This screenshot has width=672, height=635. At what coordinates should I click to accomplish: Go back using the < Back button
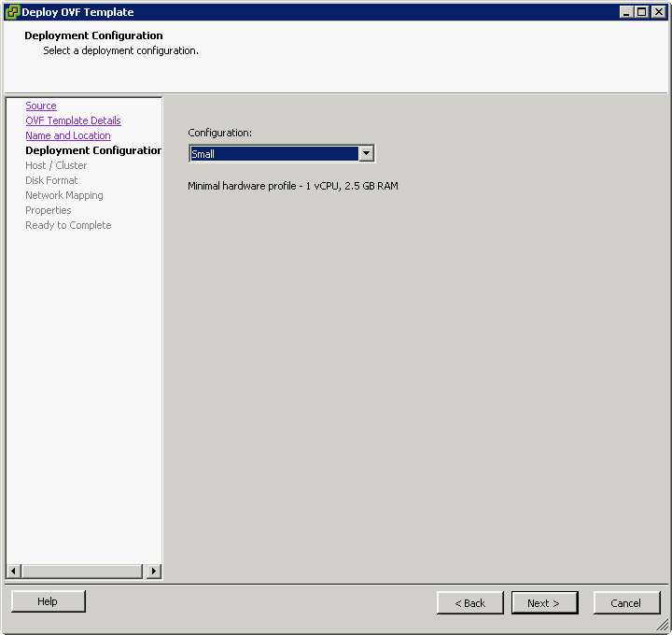click(469, 603)
